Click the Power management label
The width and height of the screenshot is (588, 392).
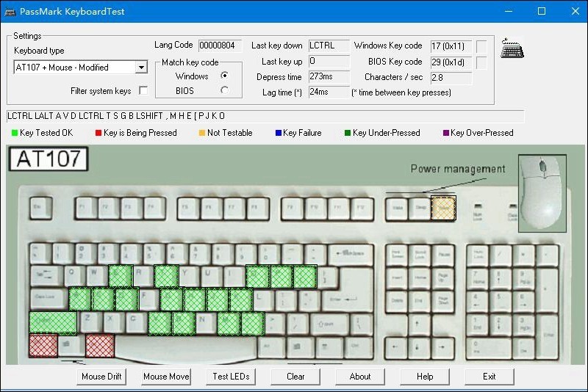coord(458,169)
